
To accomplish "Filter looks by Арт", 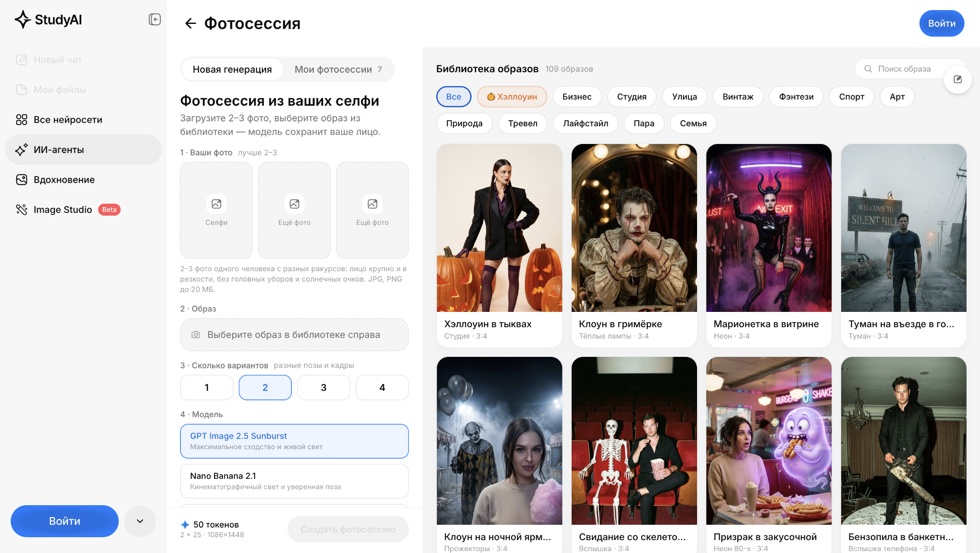I will click(897, 97).
